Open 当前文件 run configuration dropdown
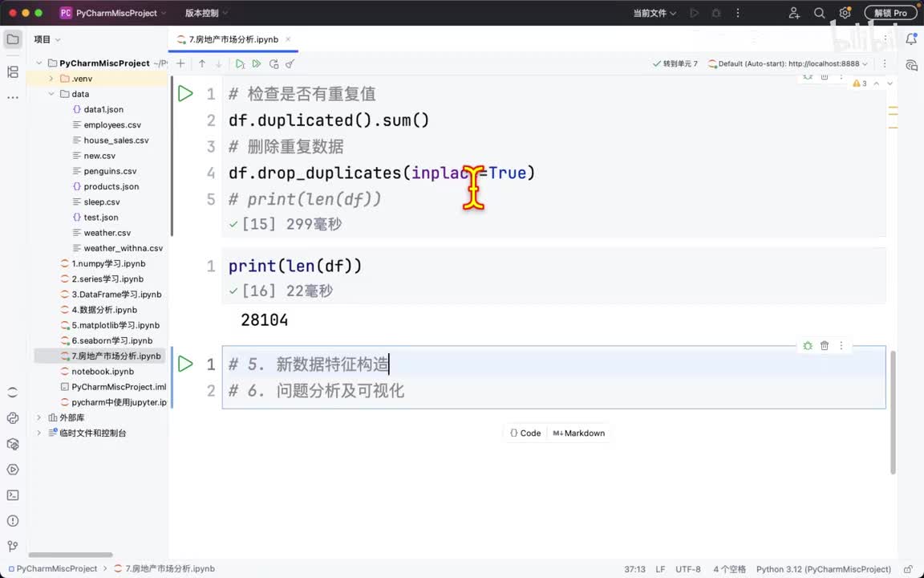 [654, 13]
